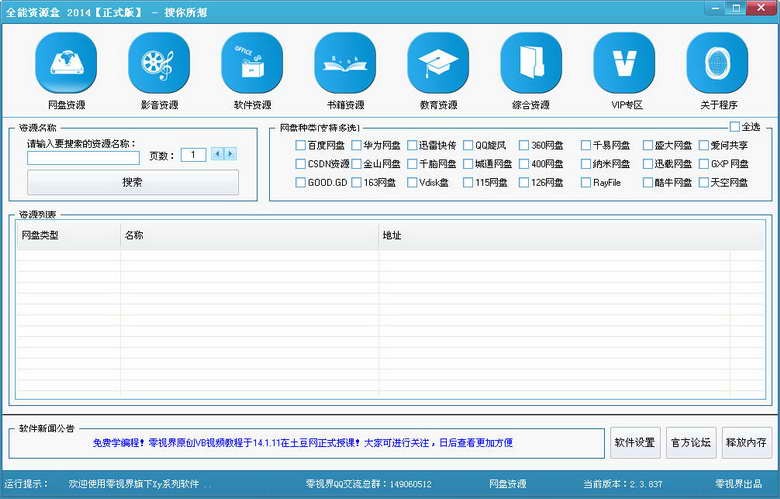The height and width of the screenshot is (499, 780).
Task: Check the 酷牛网盘 checkbox
Action: click(648, 183)
